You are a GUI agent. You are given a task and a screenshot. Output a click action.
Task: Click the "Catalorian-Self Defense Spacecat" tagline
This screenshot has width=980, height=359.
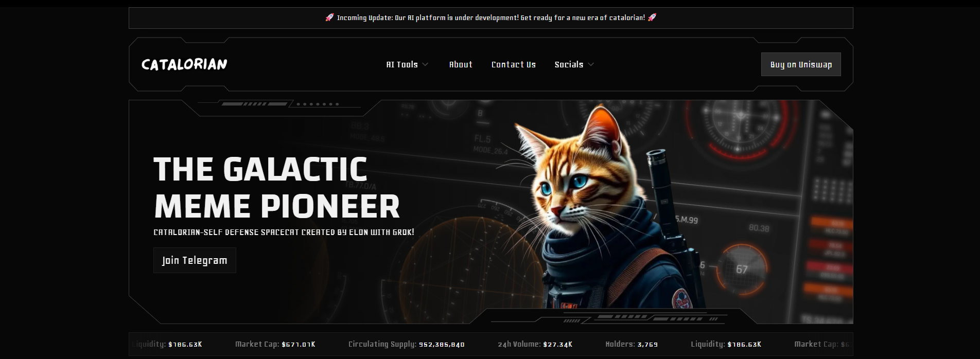click(x=284, y=232)
